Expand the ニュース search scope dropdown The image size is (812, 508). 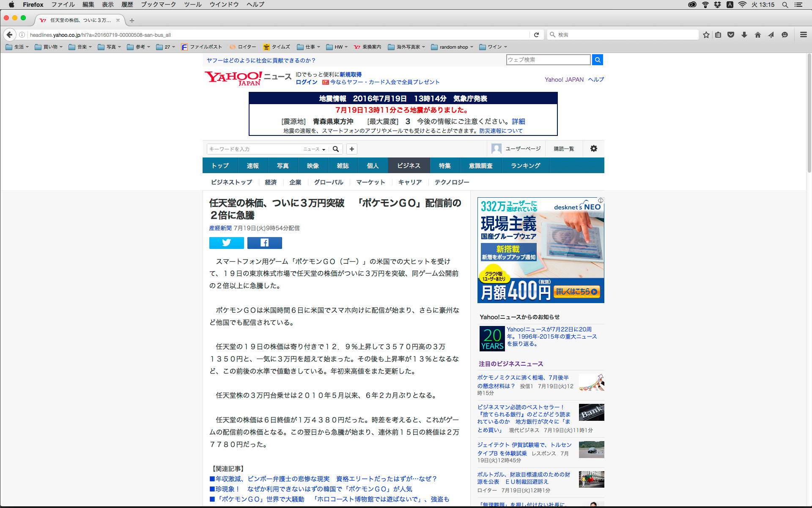(x=314, y=149)
